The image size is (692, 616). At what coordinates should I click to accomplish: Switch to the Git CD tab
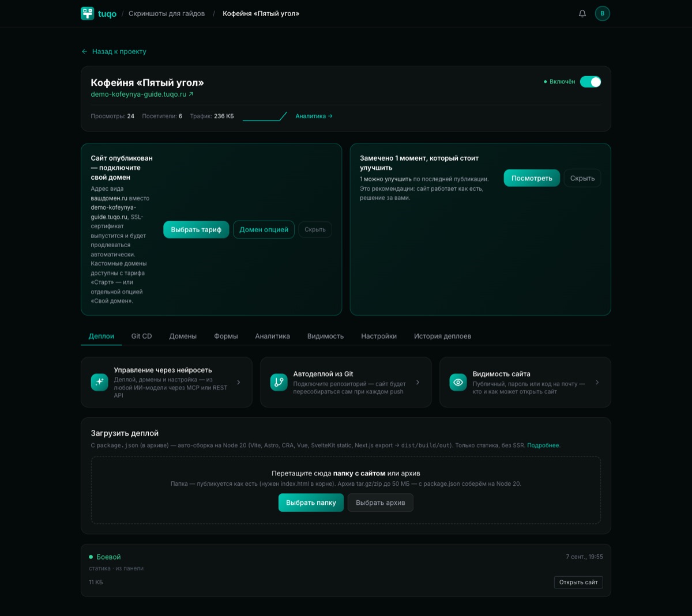(x=141, y=336)
